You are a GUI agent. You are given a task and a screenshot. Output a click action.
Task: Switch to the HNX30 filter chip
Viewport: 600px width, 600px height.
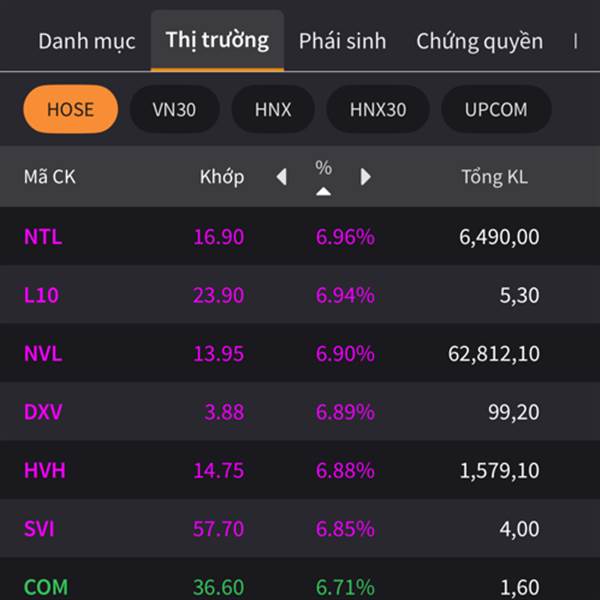point(378,109)
